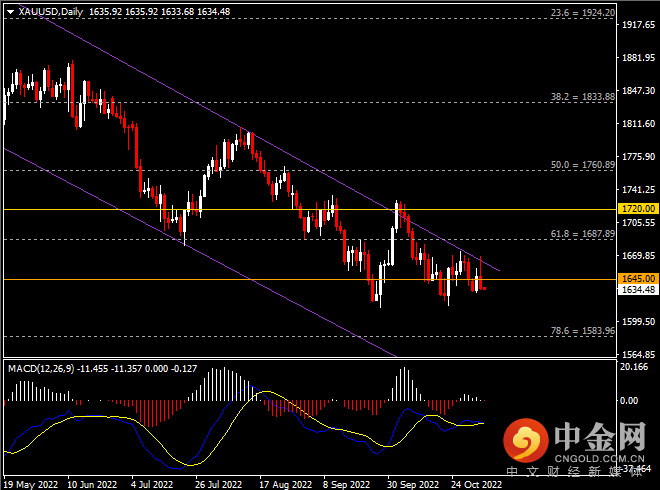Click the Fibonacci label 38.2 = 1833.88
Viewport: 660px width, 490px height.
tap(583, 97)
